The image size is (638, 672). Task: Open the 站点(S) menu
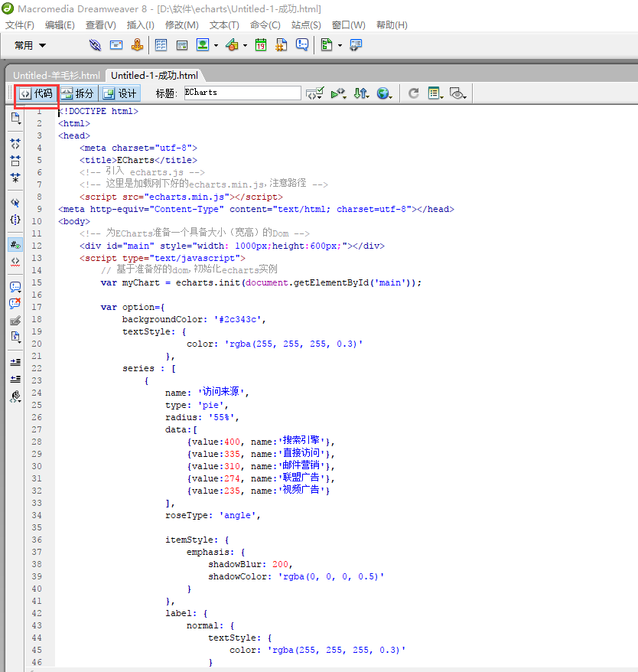click(x=306, y=25)
